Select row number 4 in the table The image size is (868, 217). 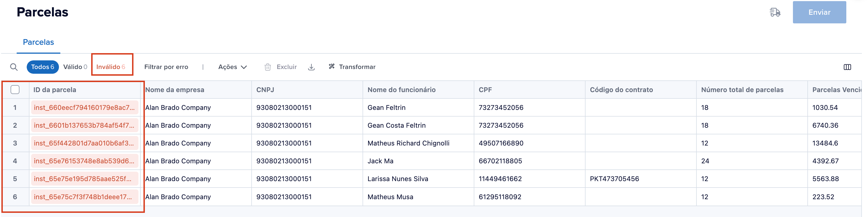tap(15, 161)
